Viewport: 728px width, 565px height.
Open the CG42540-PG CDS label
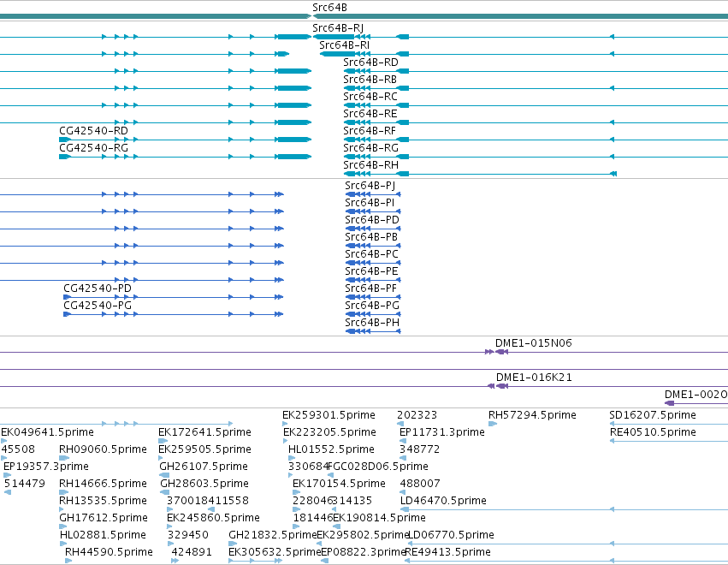pyautogui.click(x=98, y=306)
